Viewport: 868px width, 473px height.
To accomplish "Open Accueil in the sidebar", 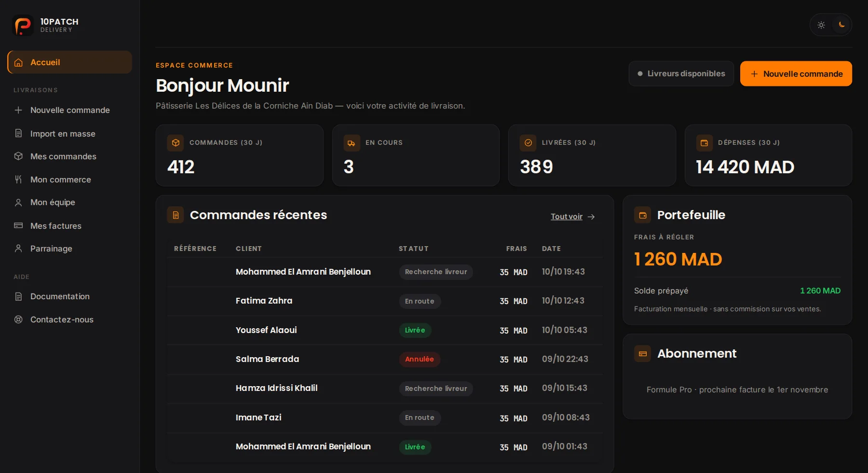I will click(70, 62).
